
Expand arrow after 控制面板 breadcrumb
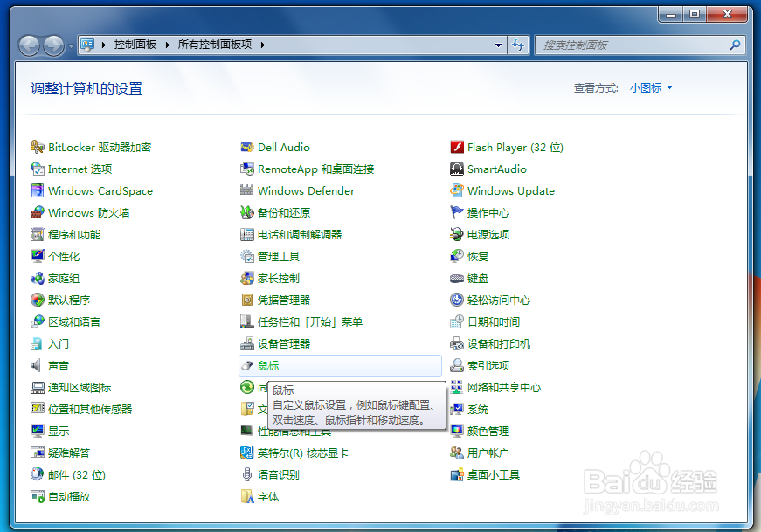click(168, 45)
